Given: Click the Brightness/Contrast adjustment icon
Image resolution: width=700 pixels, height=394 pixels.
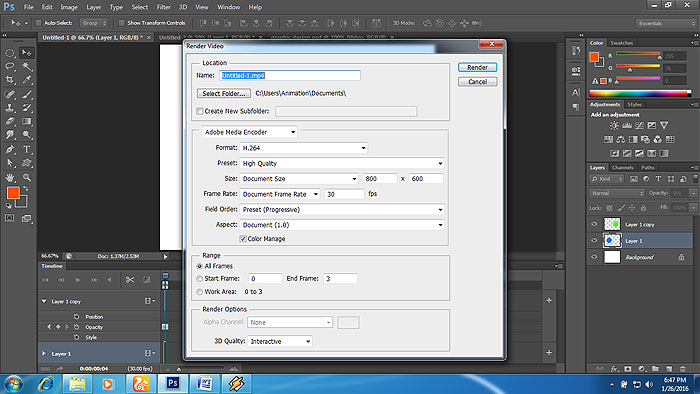Looking at the screenshot, I should pos(614,125).
